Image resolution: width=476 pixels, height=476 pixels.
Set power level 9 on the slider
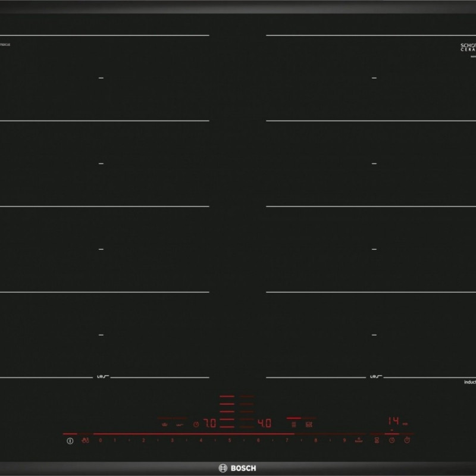pos(344,440)
